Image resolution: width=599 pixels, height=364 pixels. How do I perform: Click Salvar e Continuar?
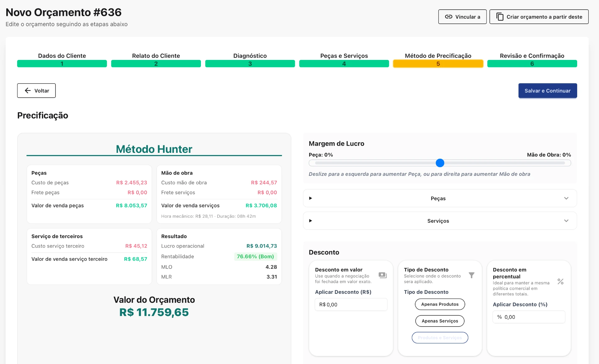click(548, 90)
